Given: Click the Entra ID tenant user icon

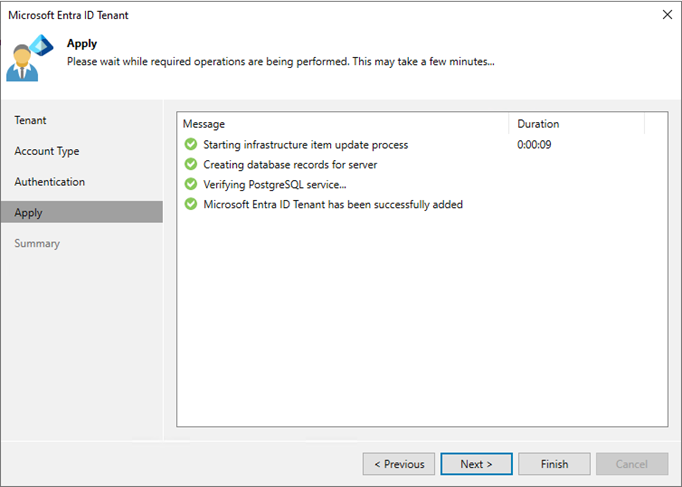Looking at the screenshot, I should [x=30, y=57].
